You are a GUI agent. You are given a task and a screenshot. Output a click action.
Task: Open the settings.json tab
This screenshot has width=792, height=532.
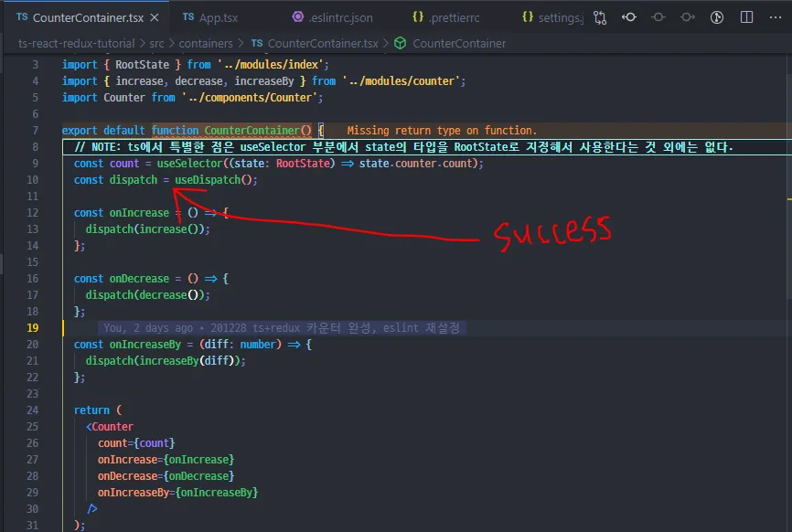[552, 17]
